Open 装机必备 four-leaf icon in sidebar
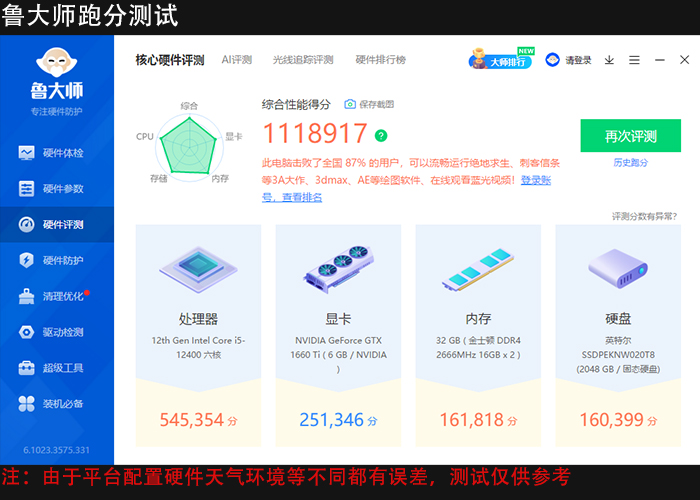This screenshot has height=500, width=700. [26, 404]
